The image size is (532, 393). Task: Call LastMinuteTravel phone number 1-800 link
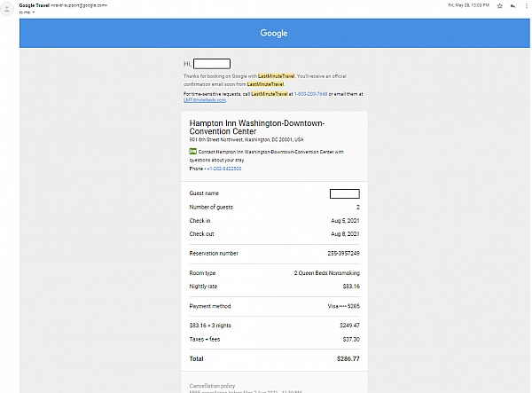pos(310,94)
